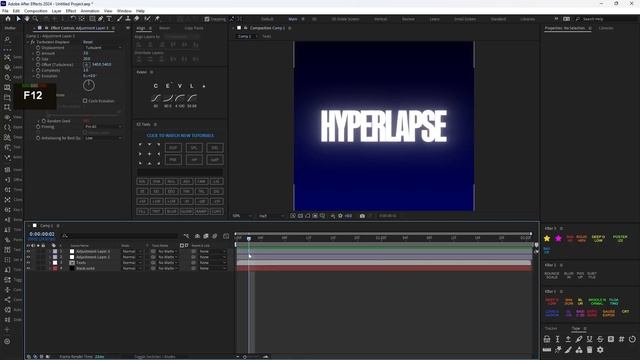Click the timeline layer search field

click(x=119, y=236)
